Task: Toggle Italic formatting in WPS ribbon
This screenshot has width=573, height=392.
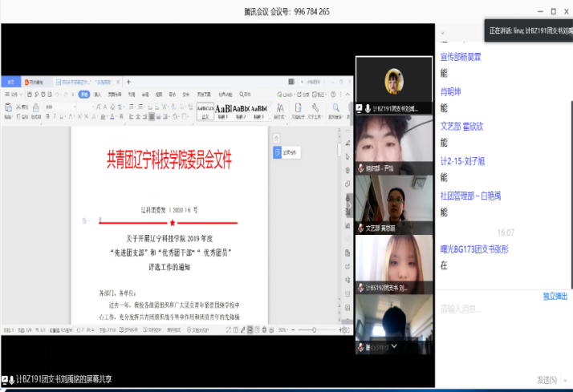Action: click(x=52, y=115)
